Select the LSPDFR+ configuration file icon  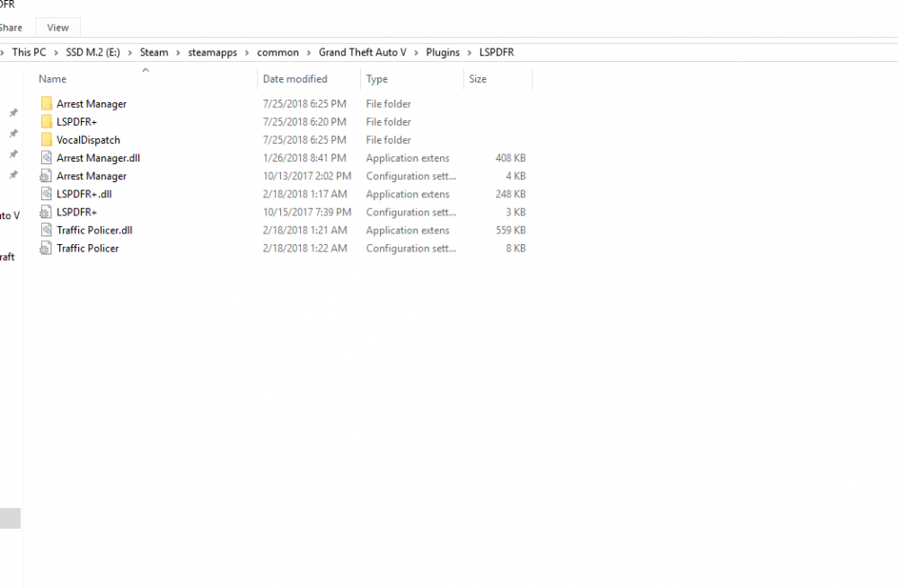pyautogui.click(x=46, y=212)
